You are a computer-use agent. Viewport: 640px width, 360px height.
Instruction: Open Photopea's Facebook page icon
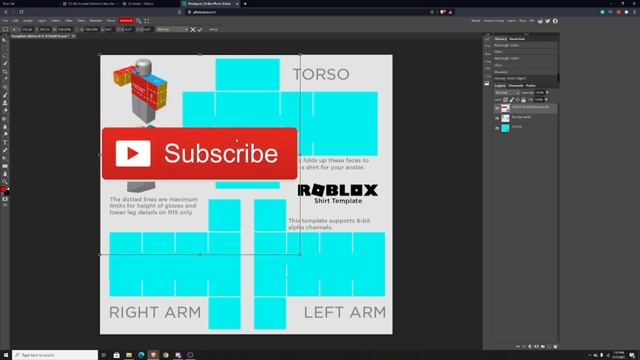coord(555,21)
